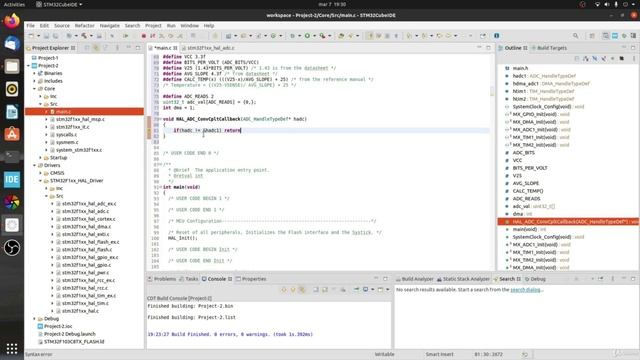
Task: Toggle Pin Console icon
Action: click(x=356, y=290)
